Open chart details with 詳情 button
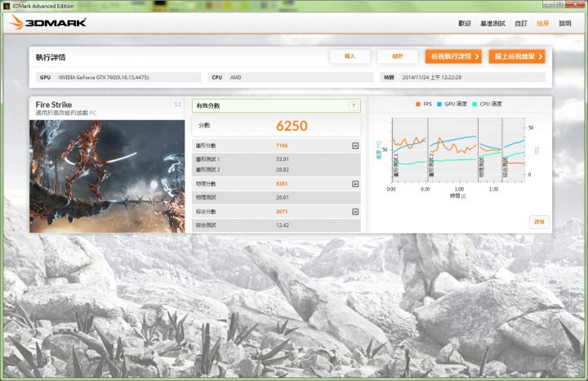The image size is (588, 381). 539,222
